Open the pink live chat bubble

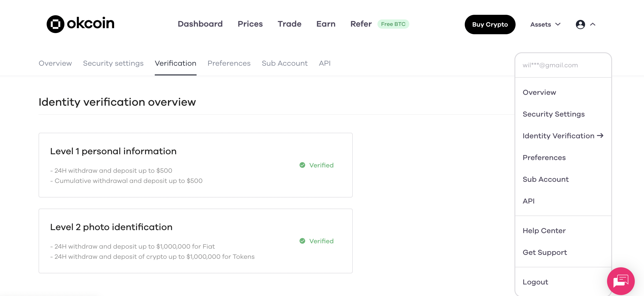[x=621, y=281]
